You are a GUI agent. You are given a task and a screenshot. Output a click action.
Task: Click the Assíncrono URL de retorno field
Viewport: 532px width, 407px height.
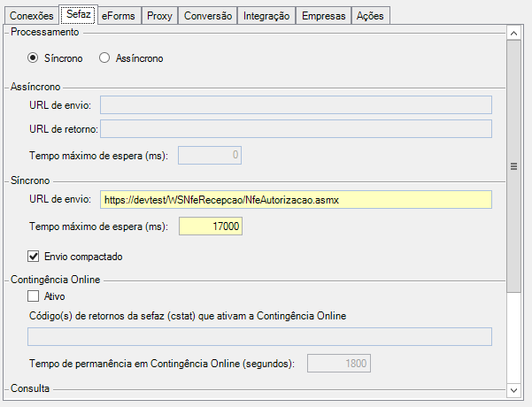point(295,129)
